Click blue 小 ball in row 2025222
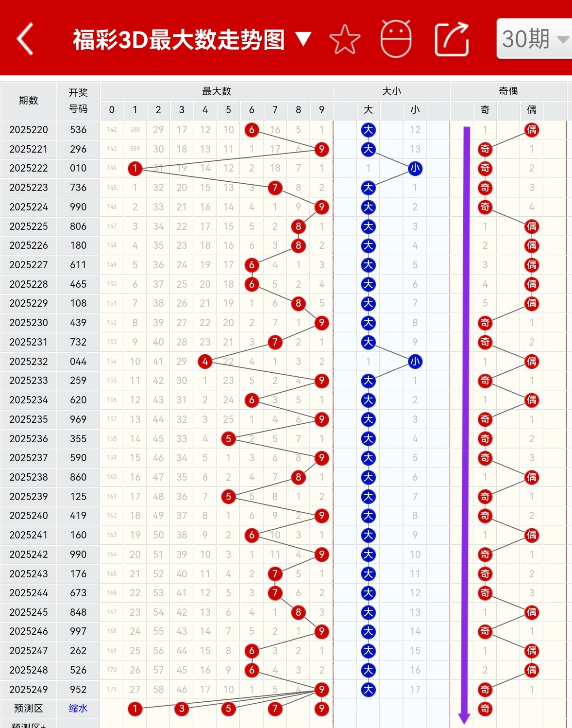 click(x=415, y=169)
